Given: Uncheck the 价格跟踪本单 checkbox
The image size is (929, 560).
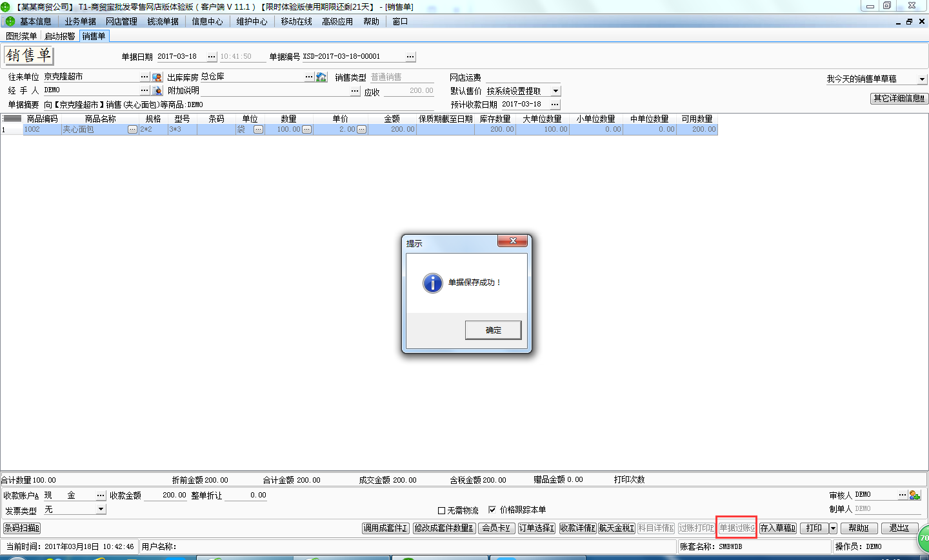Looking at the screenshot, I should click(x=492, y=510).
